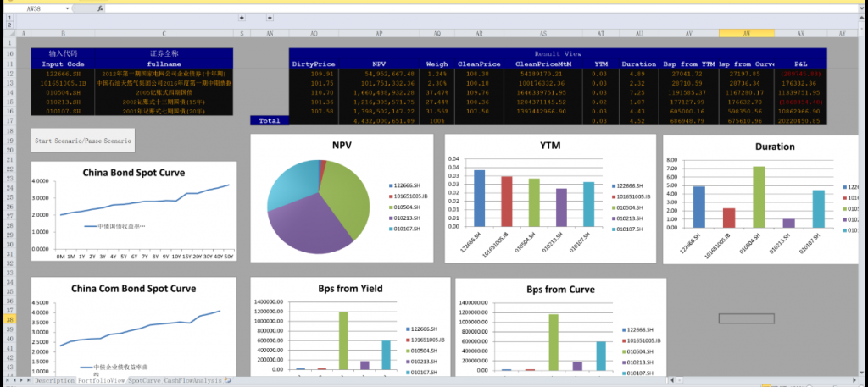
Task: Click the Input Code header cell
Action: 63,64
